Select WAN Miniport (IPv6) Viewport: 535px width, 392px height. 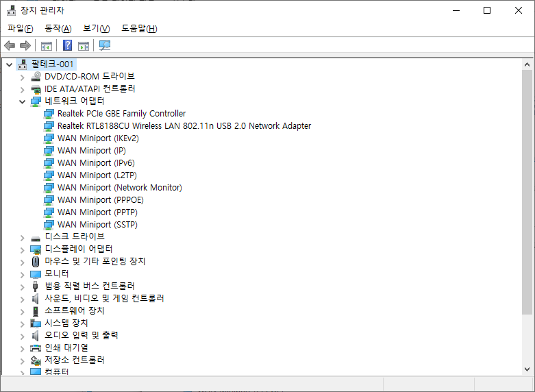96,163
